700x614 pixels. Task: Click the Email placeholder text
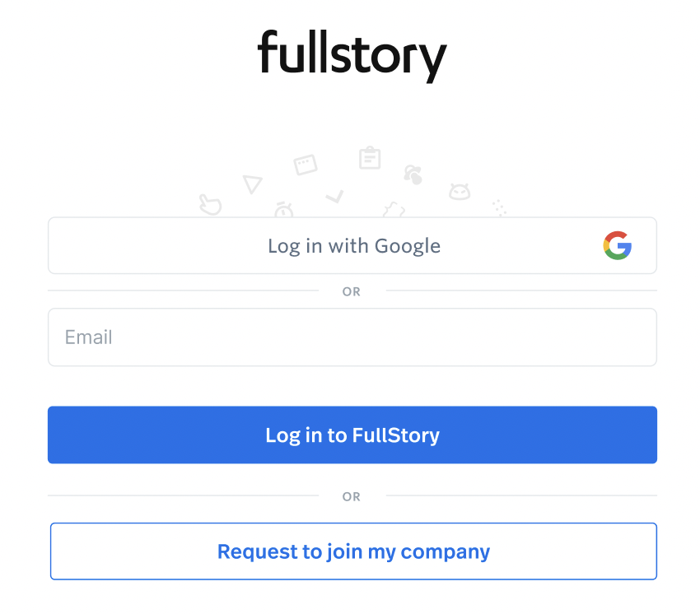(x=89, y=337)
